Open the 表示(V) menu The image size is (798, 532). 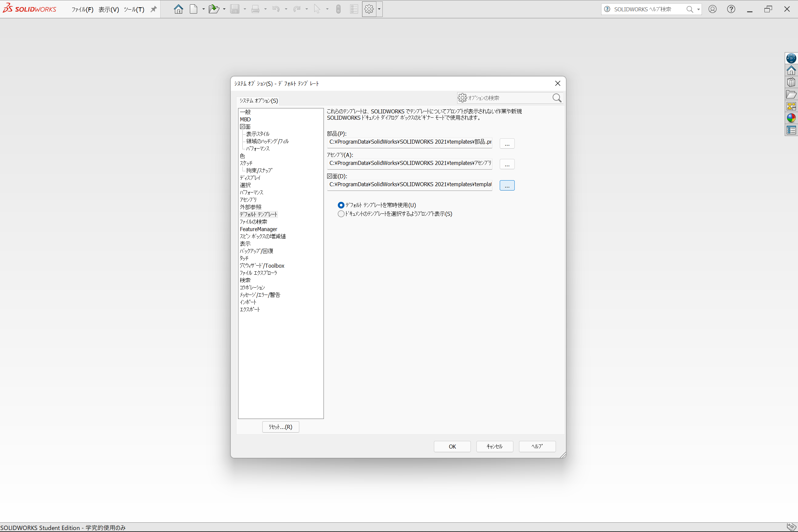(x=109, y=10)
